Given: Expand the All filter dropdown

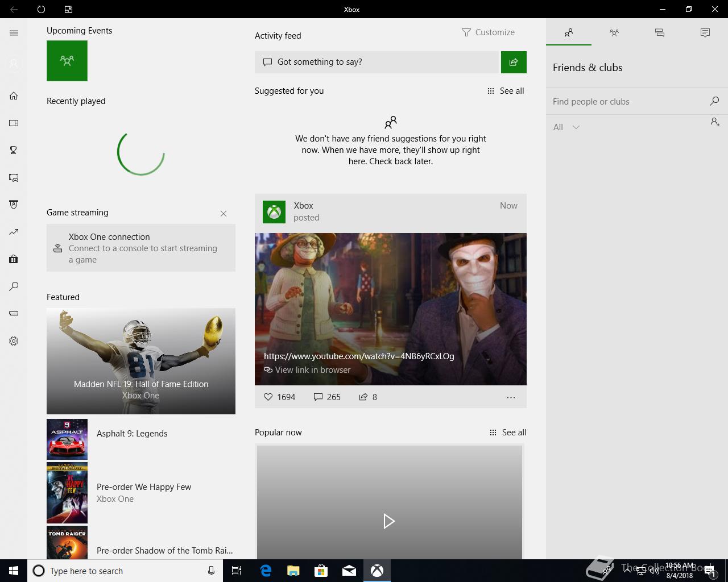Looking at the screenshot, I should click(x=566, y=127).
